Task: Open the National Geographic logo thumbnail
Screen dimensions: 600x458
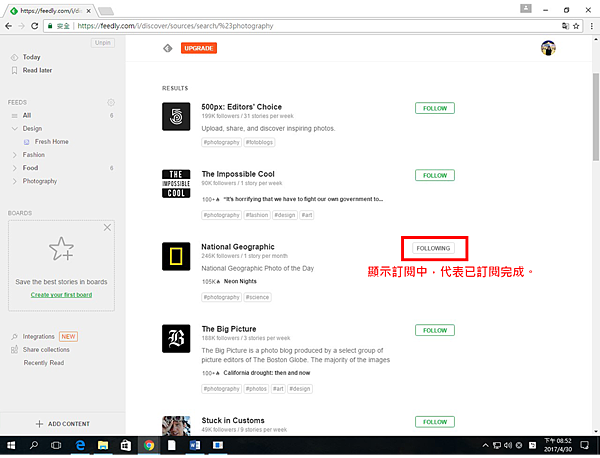Action: coord(176,256)
